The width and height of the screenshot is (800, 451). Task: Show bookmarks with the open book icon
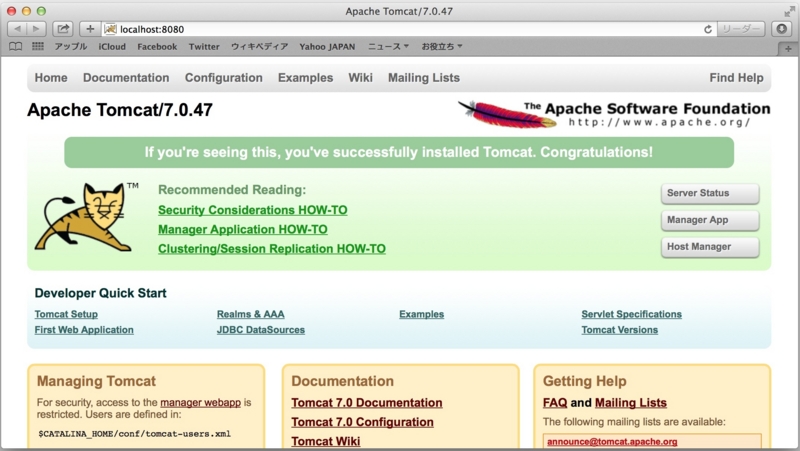(x=16, y=46)
